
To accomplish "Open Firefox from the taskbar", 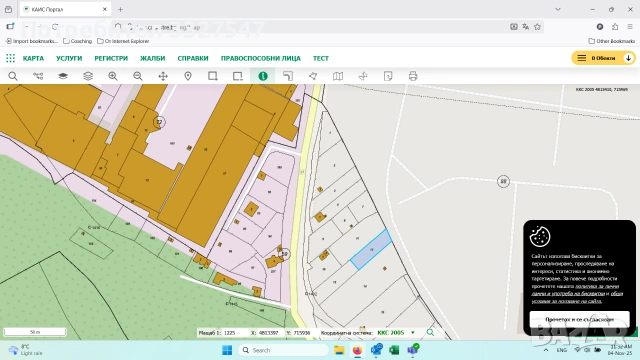I will 358,350.
